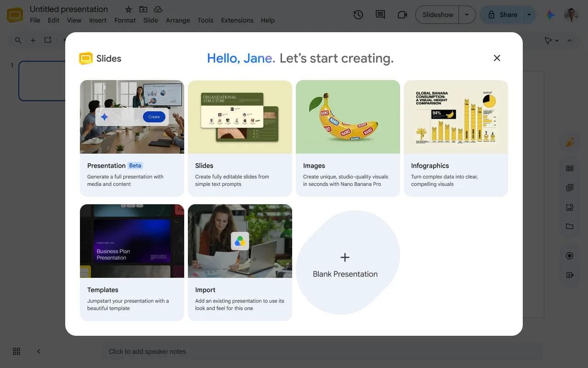Select slide 1 thumbnail in filmstrip
This screenshot has height=368, width=588.
coord(42,81)
